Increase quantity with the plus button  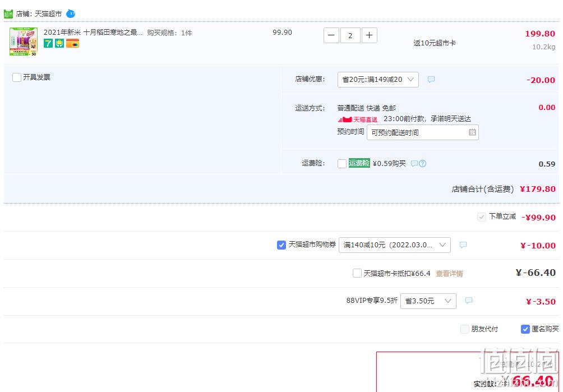click(369, 35)
